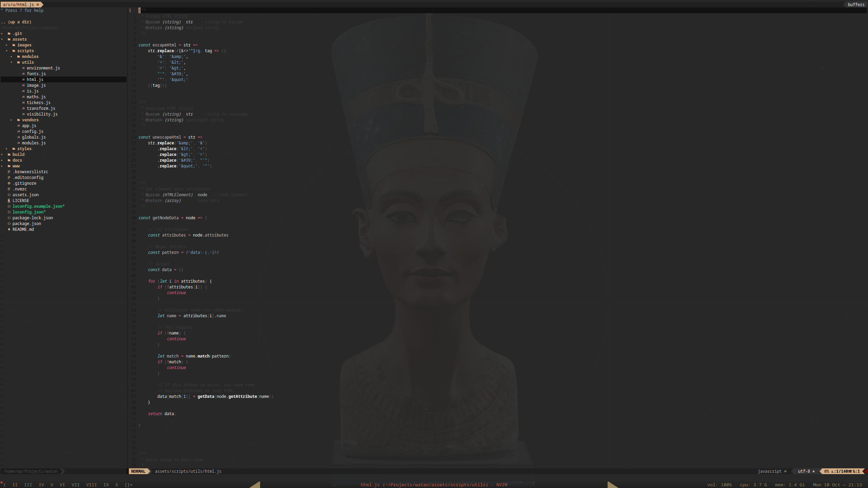Switch to workspace III in the bar

tap(28, 485)
